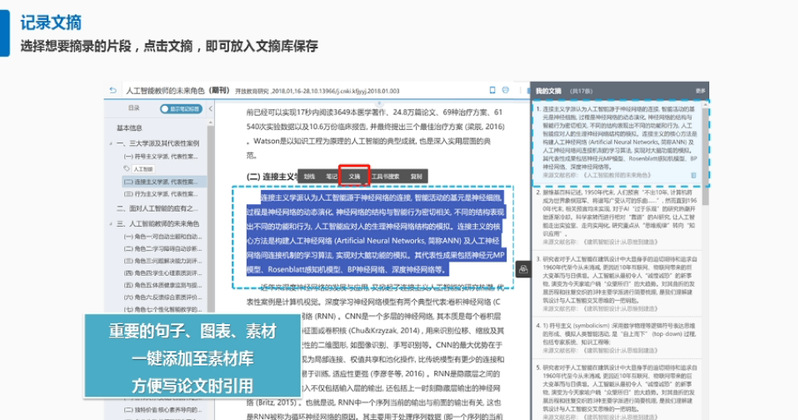Choose 划线 in the selection popup
This screenshot has height=420, width=798.
pyautogui.click(x=309, y=174)
